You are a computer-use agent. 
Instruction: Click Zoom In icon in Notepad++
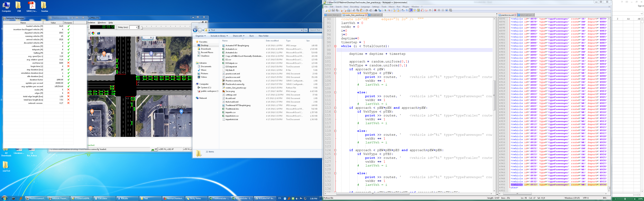385,10
